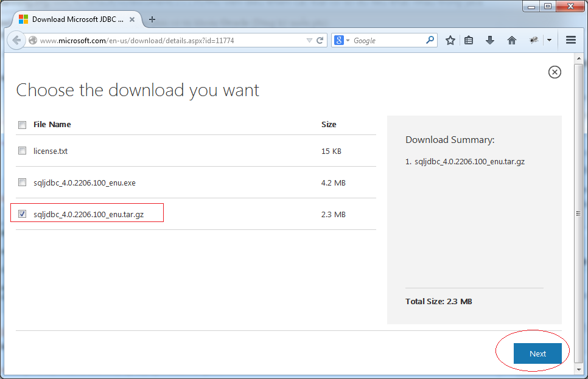Viewport: 588px width, 379px height.
Task: Select the Download Microsoft JDBC tab
Action: tap(77, 19)
